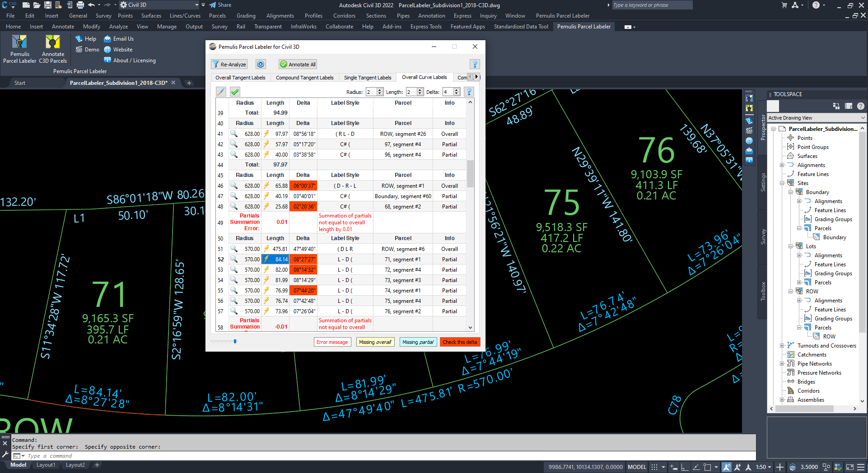Toggle ortho mode in the status bar
The image size is (868, 473).
[685, 467]
